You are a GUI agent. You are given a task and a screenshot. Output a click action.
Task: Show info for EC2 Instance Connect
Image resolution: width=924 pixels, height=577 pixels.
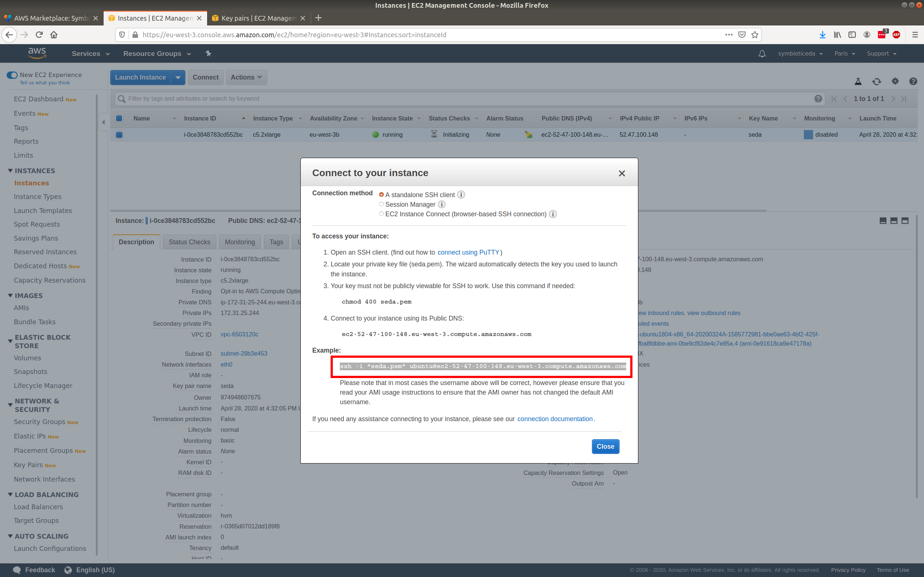[x=552, y=214]
